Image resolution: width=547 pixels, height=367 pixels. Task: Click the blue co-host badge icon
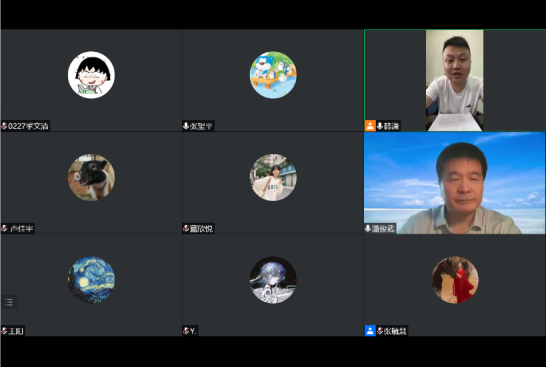click(370, 331)
